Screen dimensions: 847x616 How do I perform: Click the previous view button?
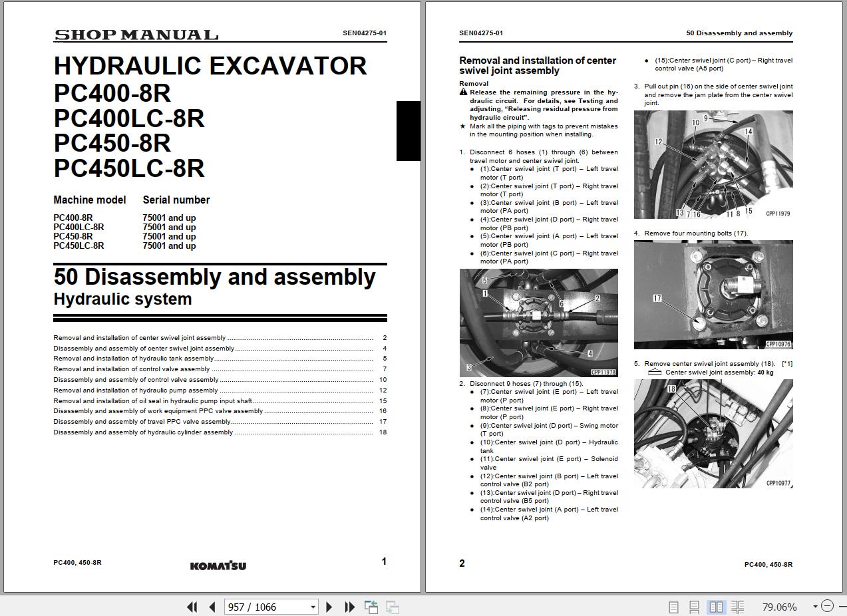click(x=371, y=607)
